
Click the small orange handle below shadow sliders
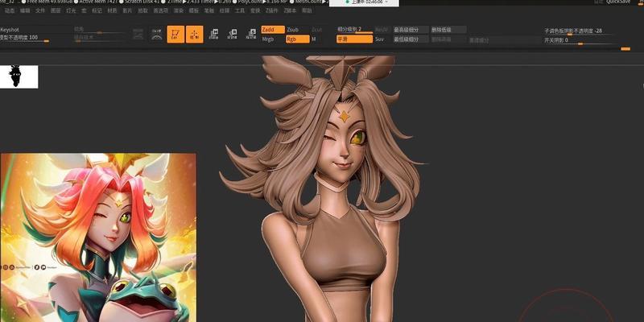click(x=625, y=49)
